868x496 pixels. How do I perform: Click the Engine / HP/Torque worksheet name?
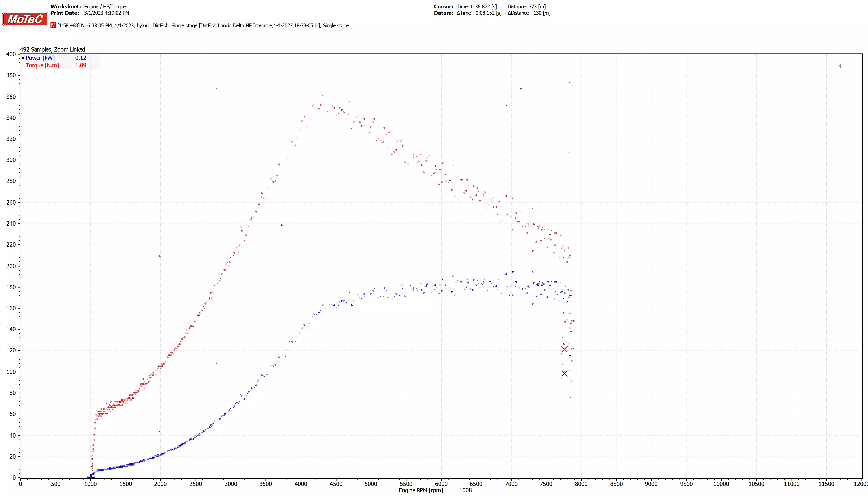click(x=105, y=6)
